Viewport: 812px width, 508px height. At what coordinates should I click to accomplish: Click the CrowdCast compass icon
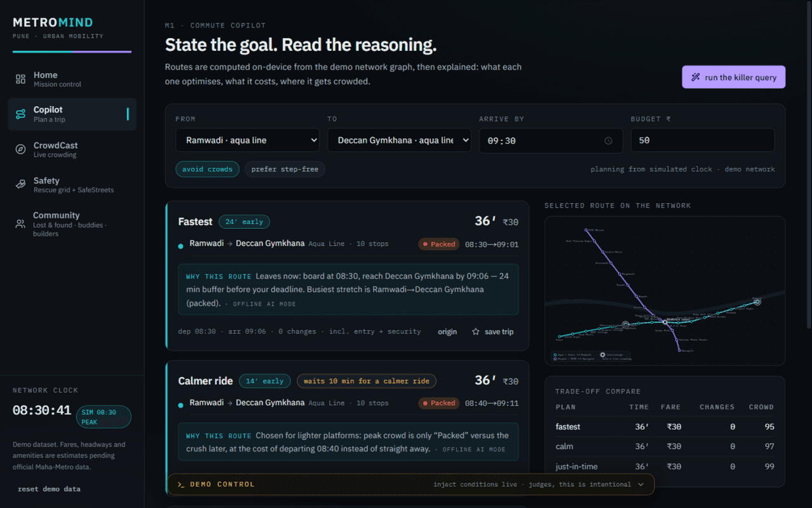(x=21, y=149)
